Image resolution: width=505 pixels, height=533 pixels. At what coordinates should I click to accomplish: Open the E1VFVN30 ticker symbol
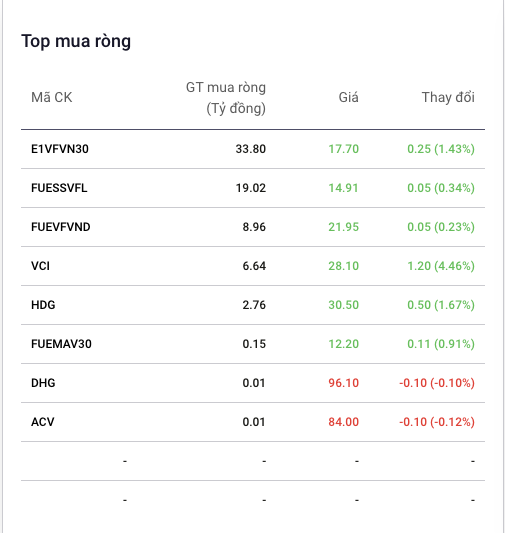tap(60, 149)
